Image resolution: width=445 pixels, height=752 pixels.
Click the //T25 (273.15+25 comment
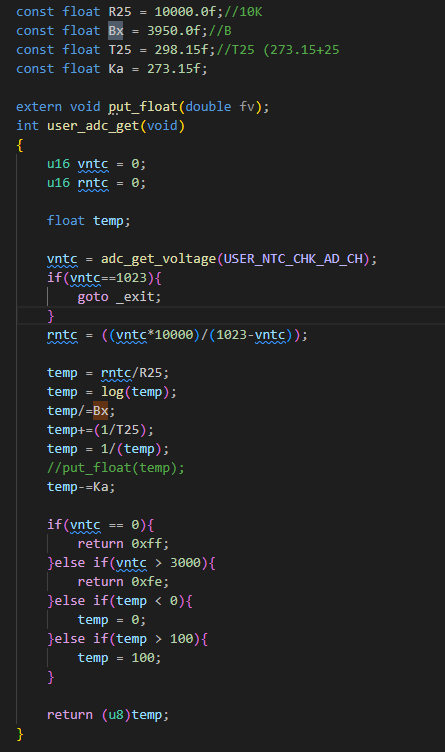tap(278, 49)
